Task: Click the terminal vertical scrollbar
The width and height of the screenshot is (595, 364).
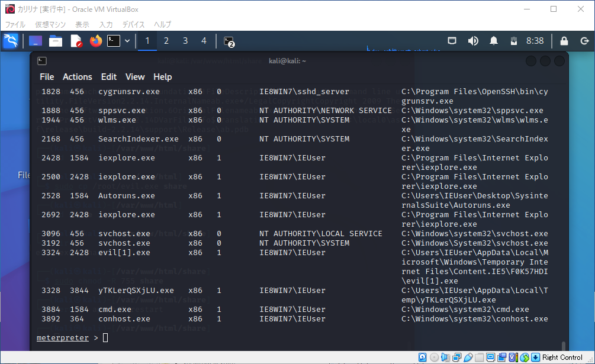Action: [564, 346]
